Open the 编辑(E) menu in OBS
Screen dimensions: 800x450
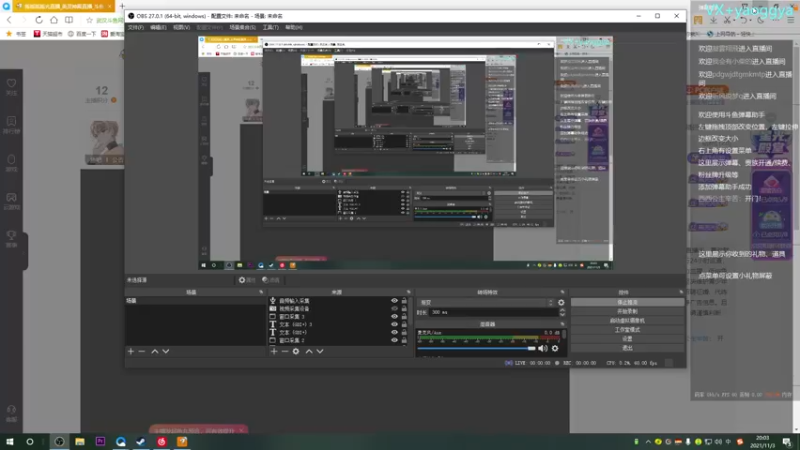pyautogui.click(x=158, y=28)
